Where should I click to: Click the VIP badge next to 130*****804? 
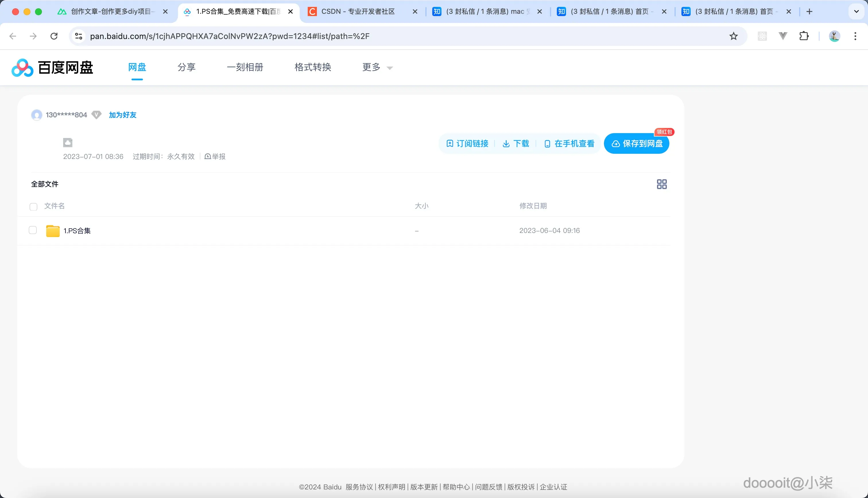click(96, 115)
